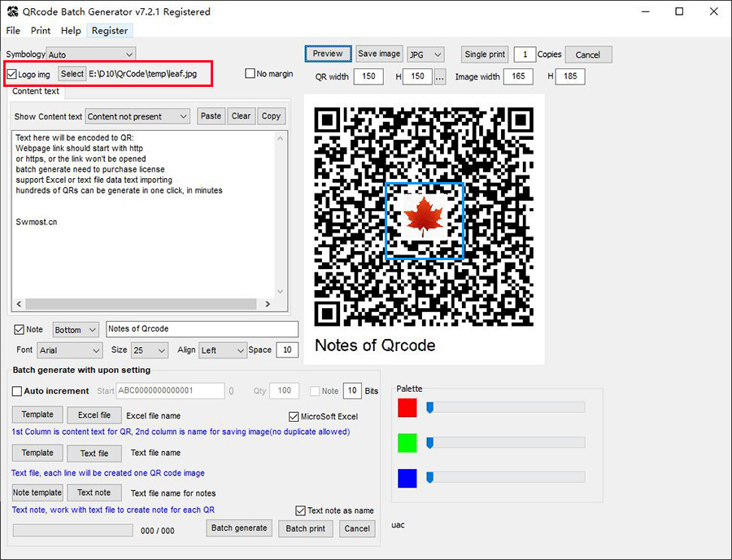The width and height of the screenshot is (732, 560).
Task: Switch to the Content text tab
Action: pos(36,92)
